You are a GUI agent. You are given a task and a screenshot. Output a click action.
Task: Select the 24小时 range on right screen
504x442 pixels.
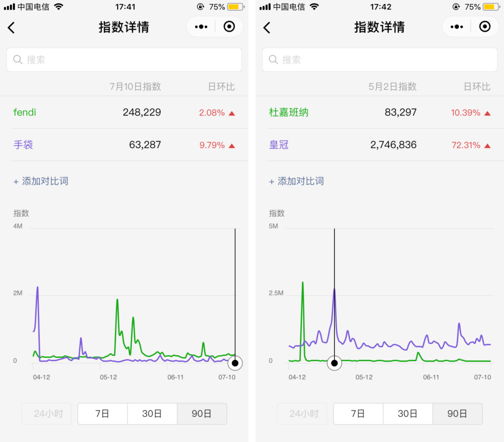[302, 414]
